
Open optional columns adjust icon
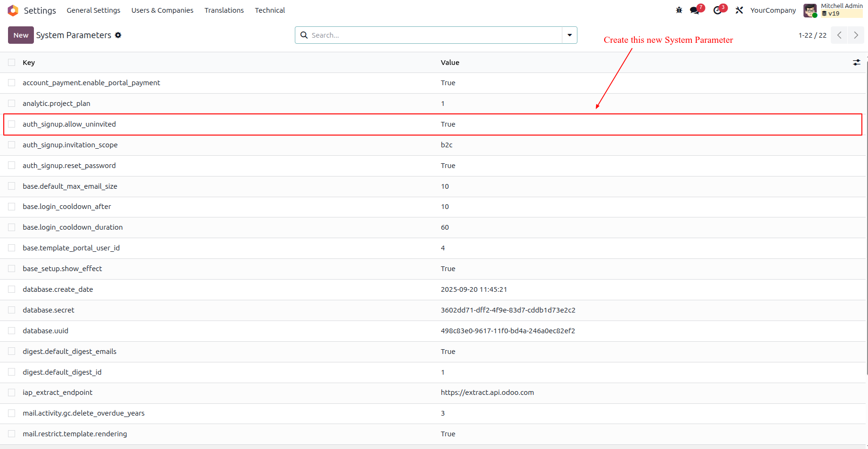coord(856,63)
